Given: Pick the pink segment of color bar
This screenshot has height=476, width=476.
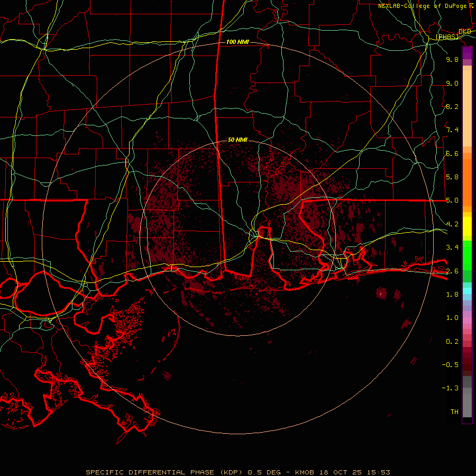Looking at the screenshot, I should [467, 321].
